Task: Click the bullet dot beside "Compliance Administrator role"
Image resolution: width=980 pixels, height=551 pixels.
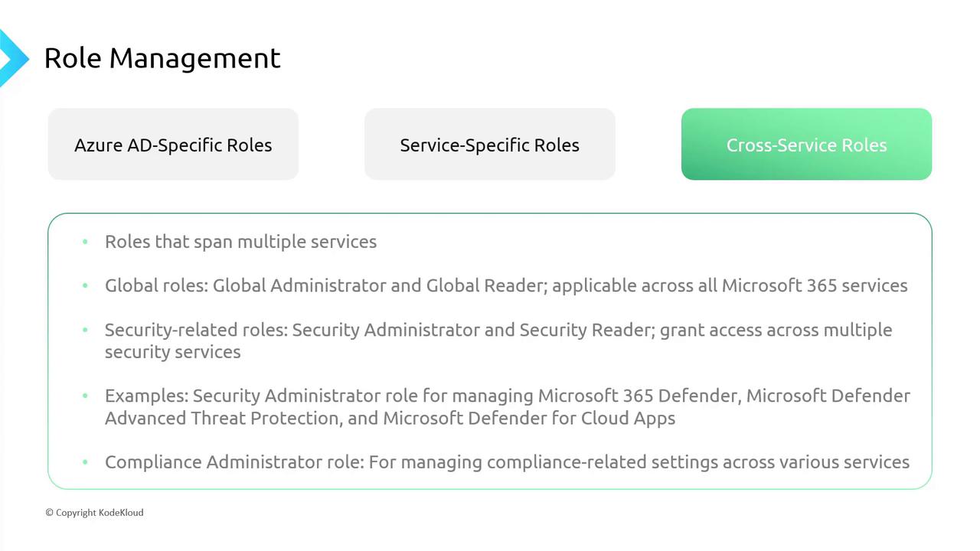Action: pyautogui.click(x=85, y=462)
